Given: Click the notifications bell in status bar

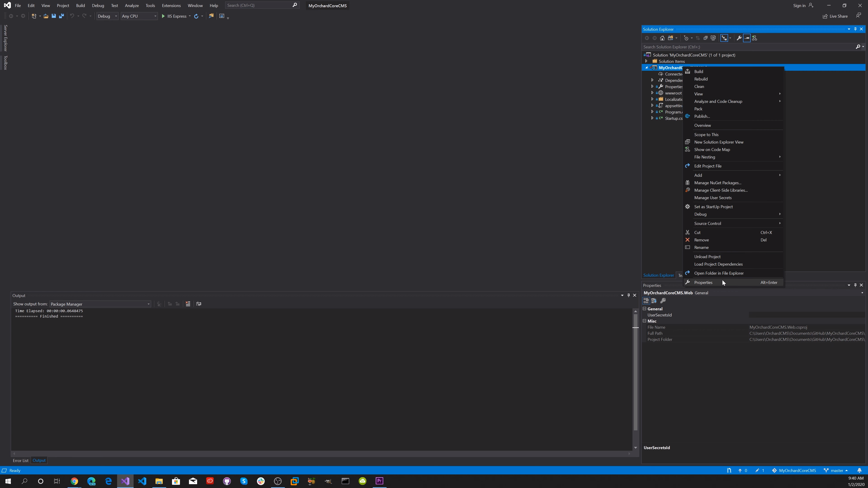Looking at the screenshot, I should 859,470.
